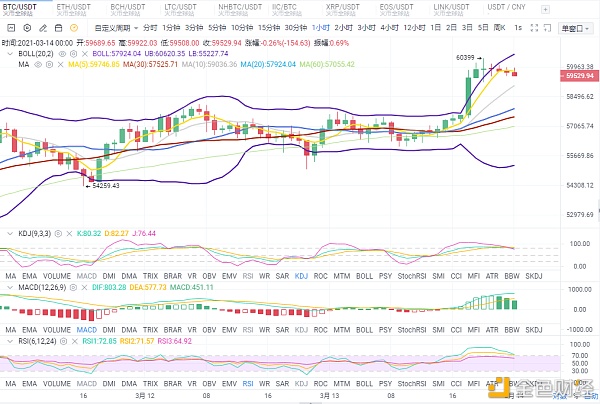Open the hexagon indicator settings icon

[x=27, y=28]
